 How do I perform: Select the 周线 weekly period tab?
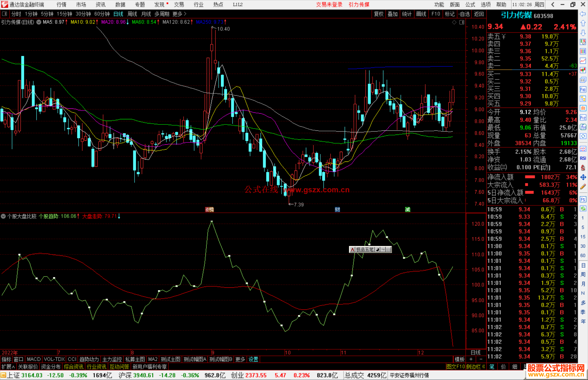[x=132, y=14]
